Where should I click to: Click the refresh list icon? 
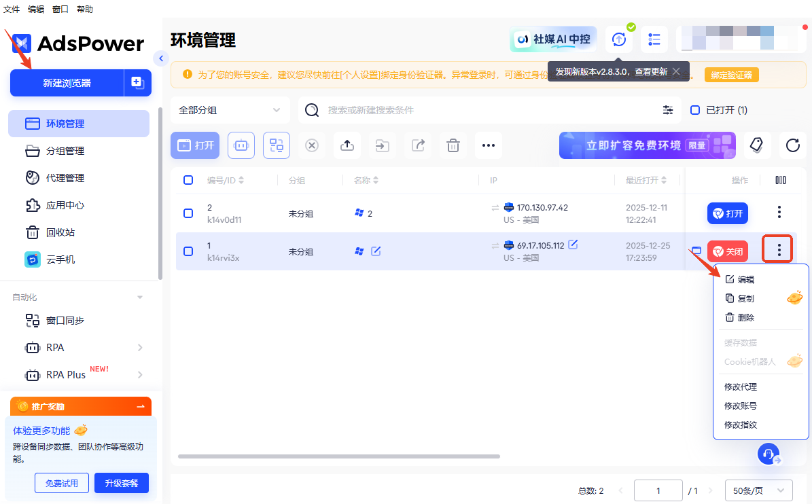coord(792,145)
